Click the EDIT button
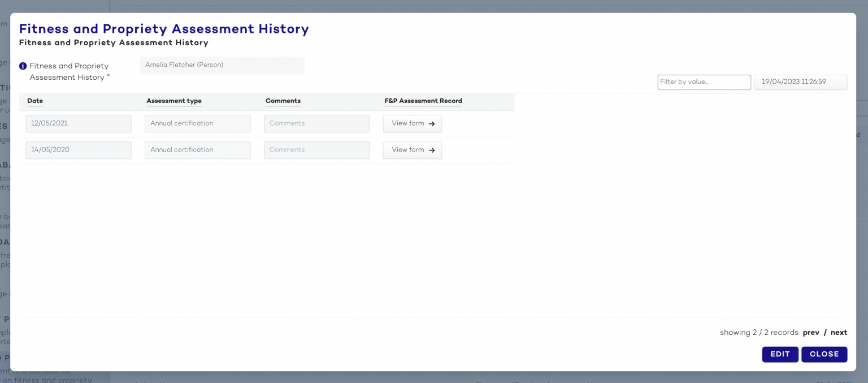 780,354
